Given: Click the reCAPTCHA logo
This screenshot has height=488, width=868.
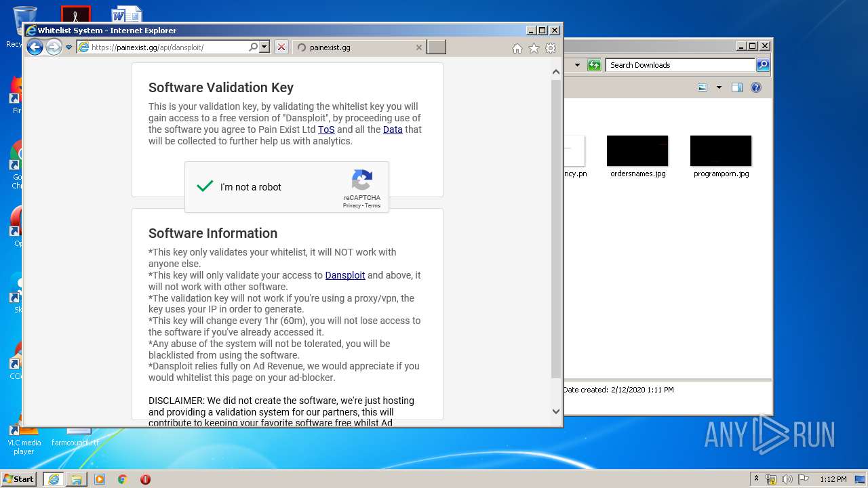Looking at the screenshot, I should [x=362, y=180].
